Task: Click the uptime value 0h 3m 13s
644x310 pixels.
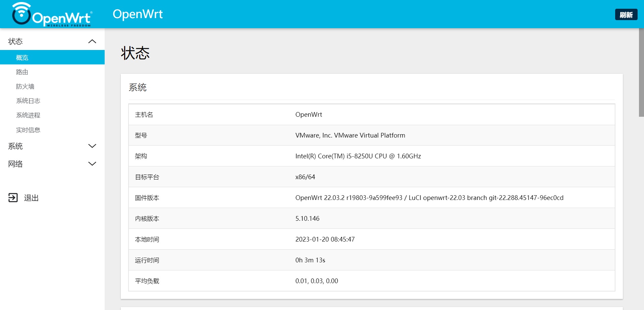Action: [310, 260]
